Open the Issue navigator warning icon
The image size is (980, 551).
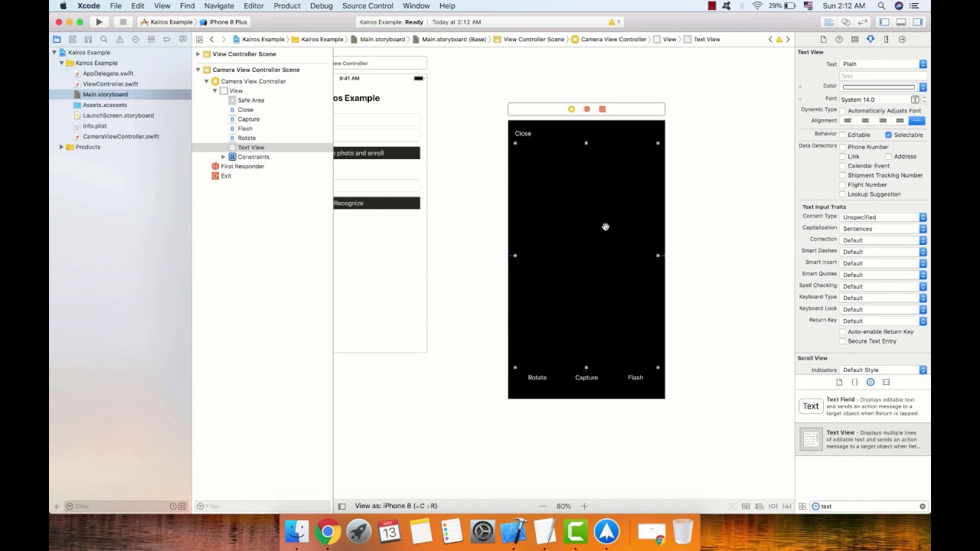point(120,39)
